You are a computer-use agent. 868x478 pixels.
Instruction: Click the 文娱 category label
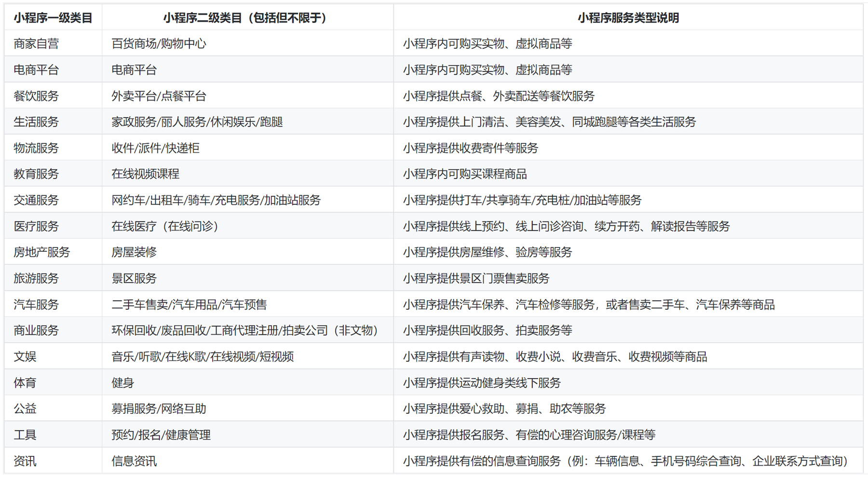point(26,356)
